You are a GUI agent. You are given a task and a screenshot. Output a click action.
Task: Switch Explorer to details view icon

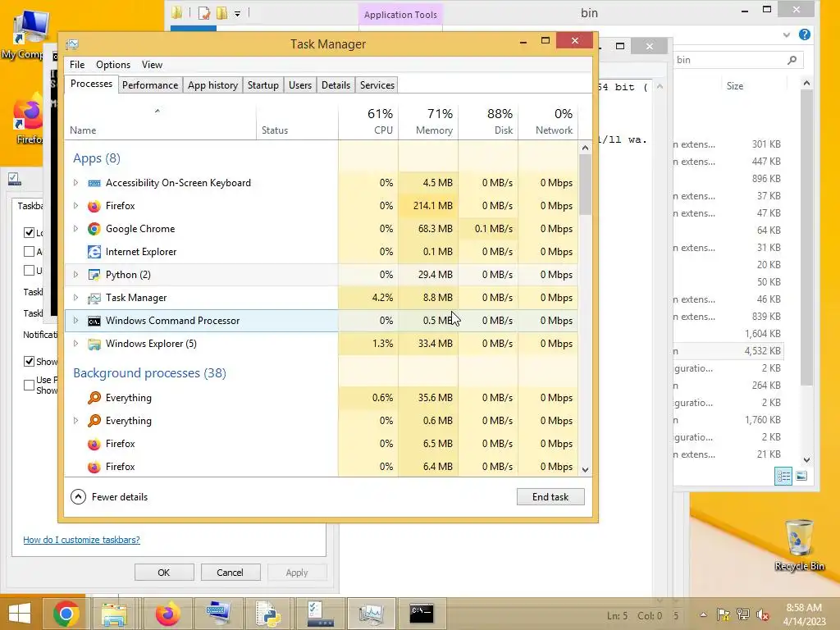(783, 476)
